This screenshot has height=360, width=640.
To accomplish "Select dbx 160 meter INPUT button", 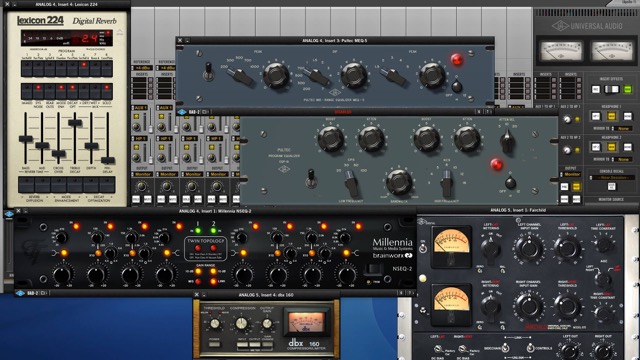I will point(242,344).
